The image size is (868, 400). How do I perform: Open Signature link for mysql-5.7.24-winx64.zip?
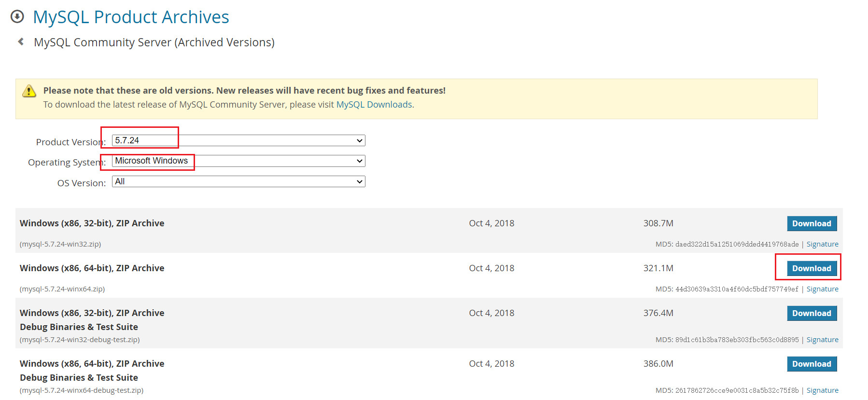coord(822,289)
